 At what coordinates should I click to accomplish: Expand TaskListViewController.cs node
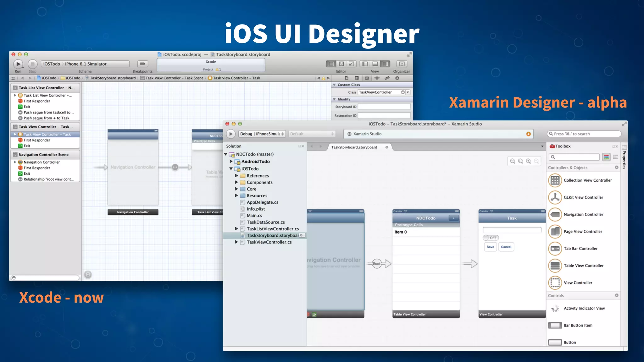point(236,229)
